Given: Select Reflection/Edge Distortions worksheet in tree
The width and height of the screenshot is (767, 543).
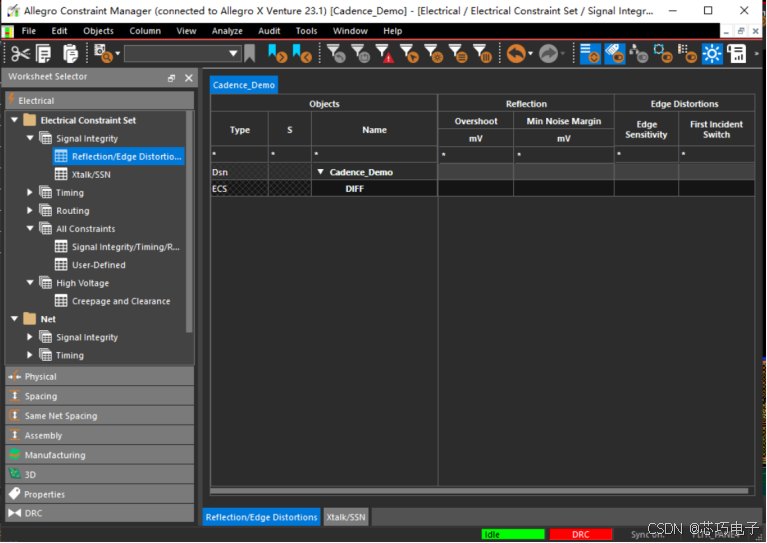Looking at the screenshot, I should click(x=118, y=157).
